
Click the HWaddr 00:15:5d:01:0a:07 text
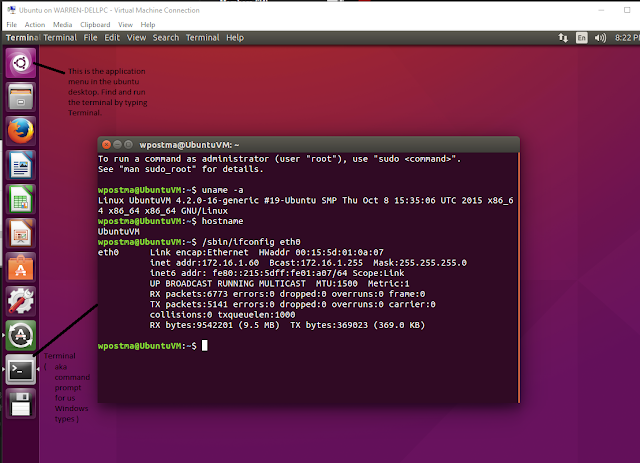pyautogui.click(x=321, y=252)
